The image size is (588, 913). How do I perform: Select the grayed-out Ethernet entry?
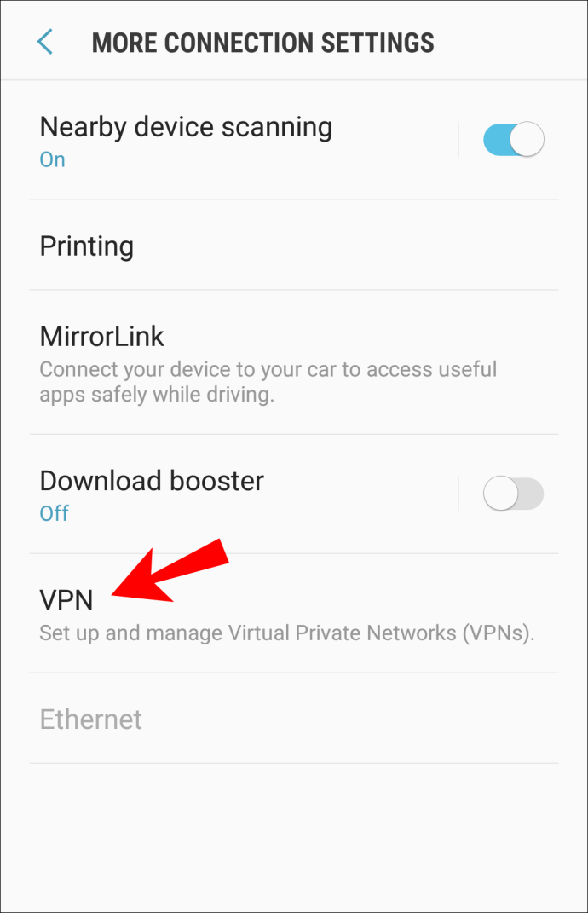click(294, 719)
